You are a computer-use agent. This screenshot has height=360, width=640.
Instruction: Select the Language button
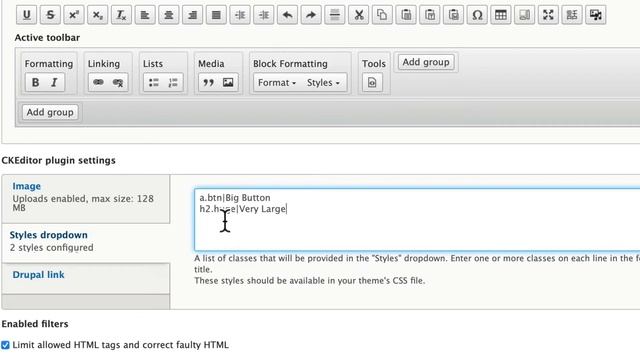(571, 15)
